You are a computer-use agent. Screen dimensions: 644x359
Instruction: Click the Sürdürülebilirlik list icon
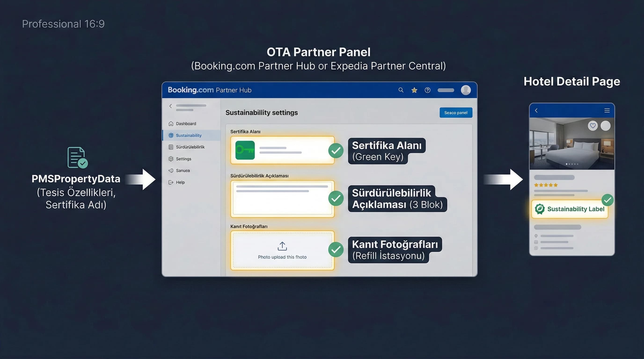point(171,147)
